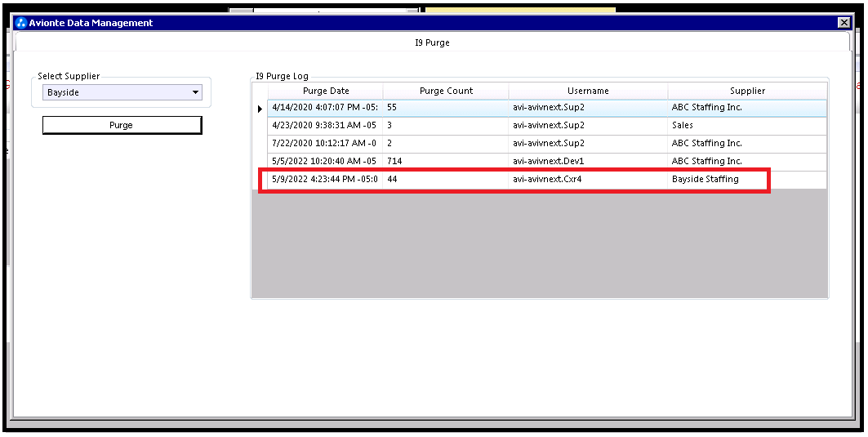Sort by Purge Date column header

point(326,91)
